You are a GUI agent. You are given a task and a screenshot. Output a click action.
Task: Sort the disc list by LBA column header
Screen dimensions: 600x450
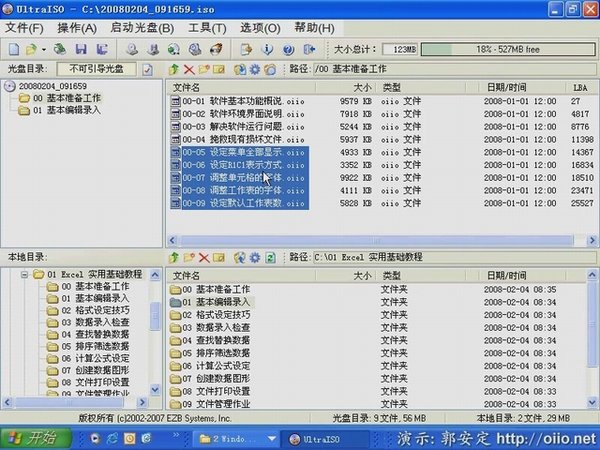click(580, 88)
